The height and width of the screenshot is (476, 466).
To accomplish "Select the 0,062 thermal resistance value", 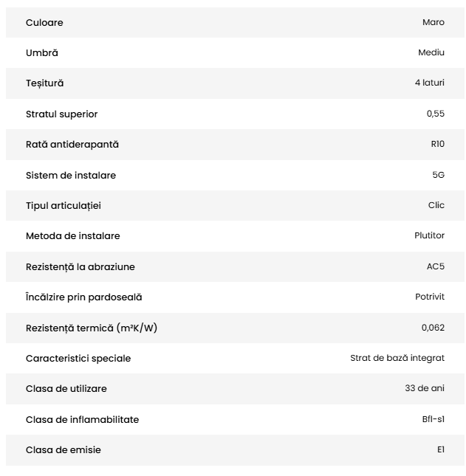I will pos(433,328).
